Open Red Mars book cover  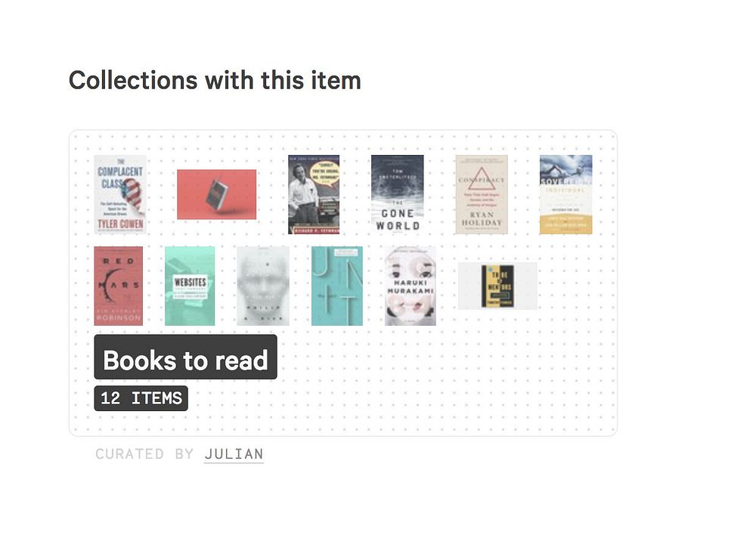coord(118,286)
